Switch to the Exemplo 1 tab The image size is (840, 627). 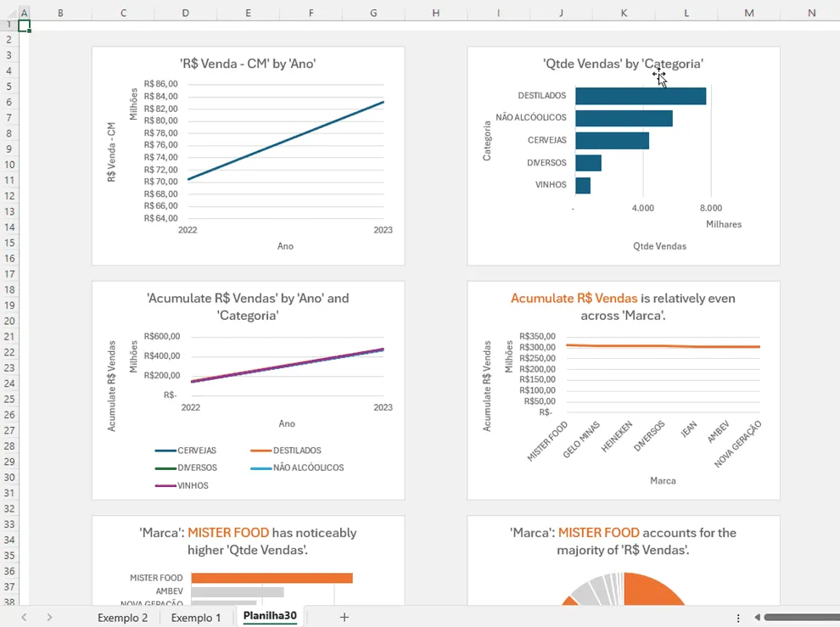195,618
